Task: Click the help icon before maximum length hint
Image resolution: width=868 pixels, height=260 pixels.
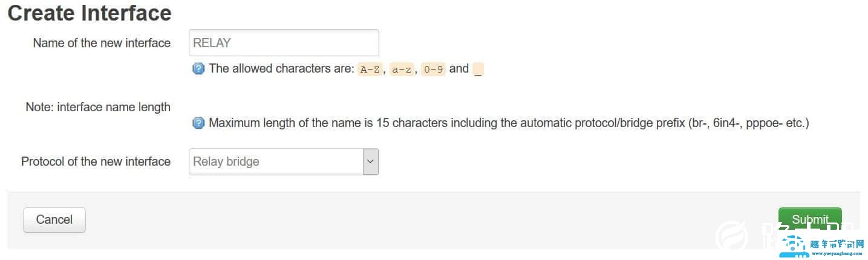Action: tap(198, 123)
